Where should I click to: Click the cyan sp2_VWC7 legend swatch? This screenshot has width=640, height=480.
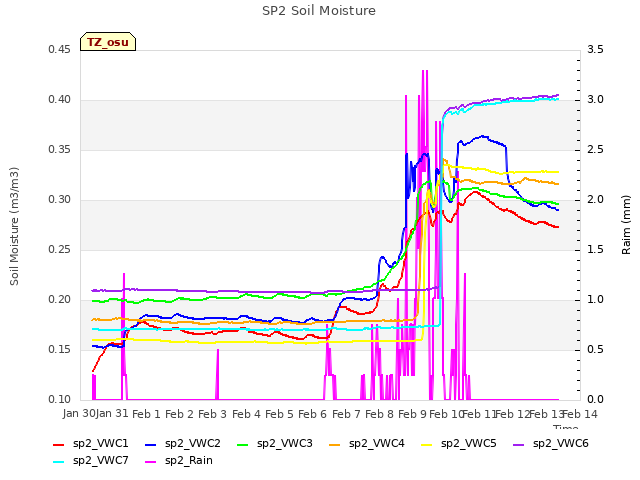59,462
